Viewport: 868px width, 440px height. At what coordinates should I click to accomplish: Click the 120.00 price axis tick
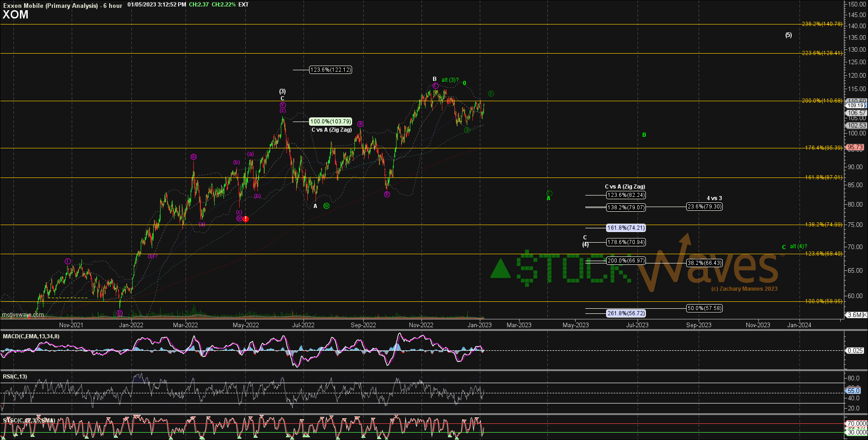pyautogui.click(x=856, y=75)
